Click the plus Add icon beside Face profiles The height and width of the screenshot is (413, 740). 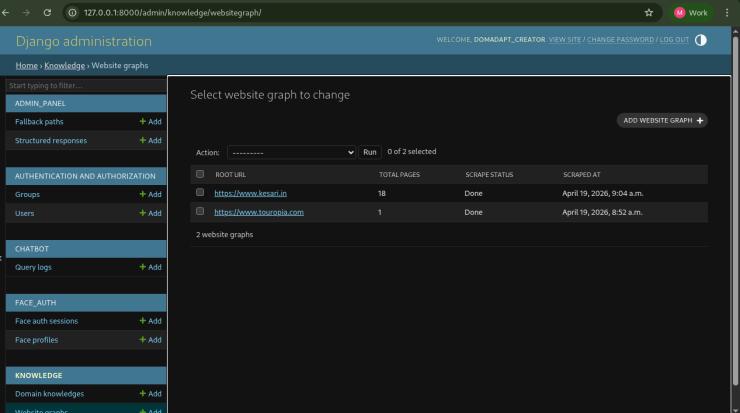tap(143, 340)
